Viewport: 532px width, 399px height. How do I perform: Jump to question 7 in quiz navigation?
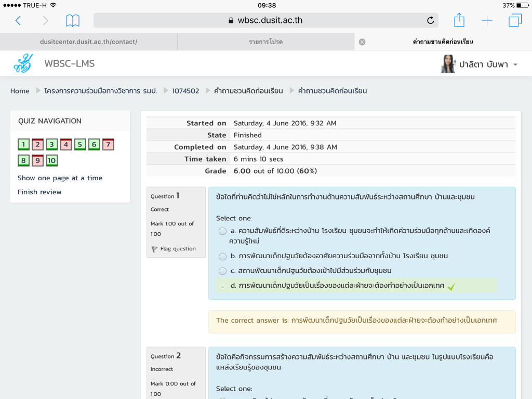(x=108, y=145)
